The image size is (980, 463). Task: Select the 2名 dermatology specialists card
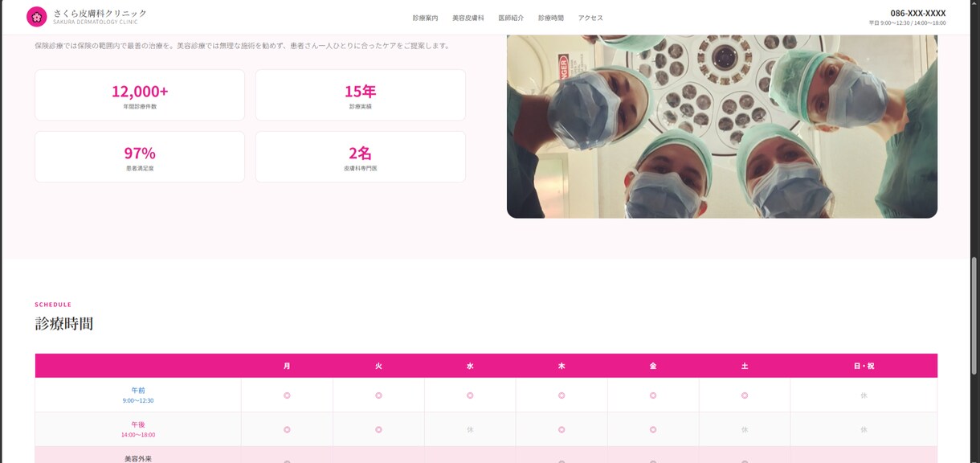pos(361,157)
